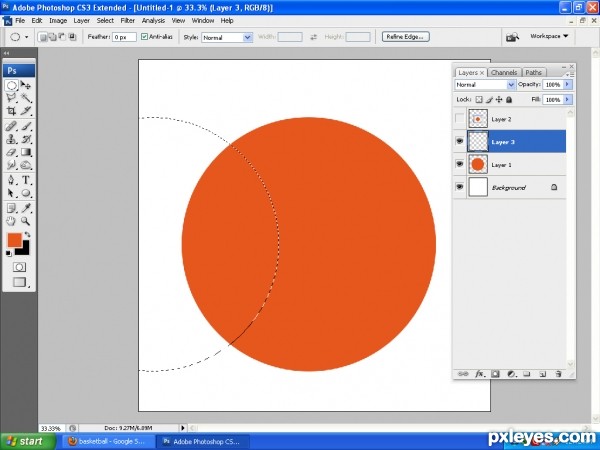This screenshot has width=600, height=450.
Task: Open the Filter menu
Action: pos(127,21)
